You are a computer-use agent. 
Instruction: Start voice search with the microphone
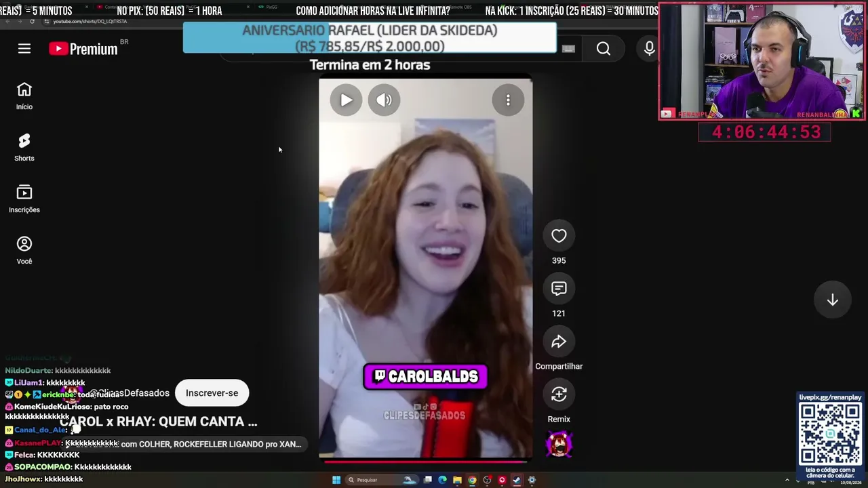click(x=649, y=49)
